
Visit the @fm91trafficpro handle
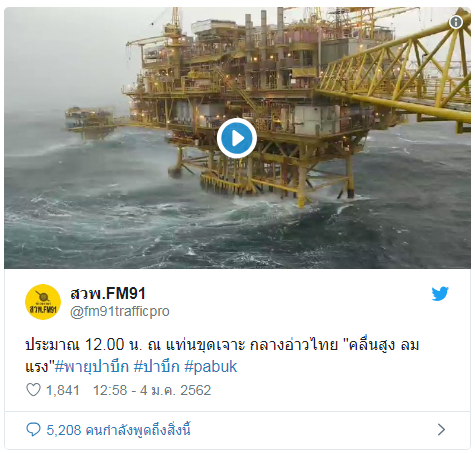120,311
